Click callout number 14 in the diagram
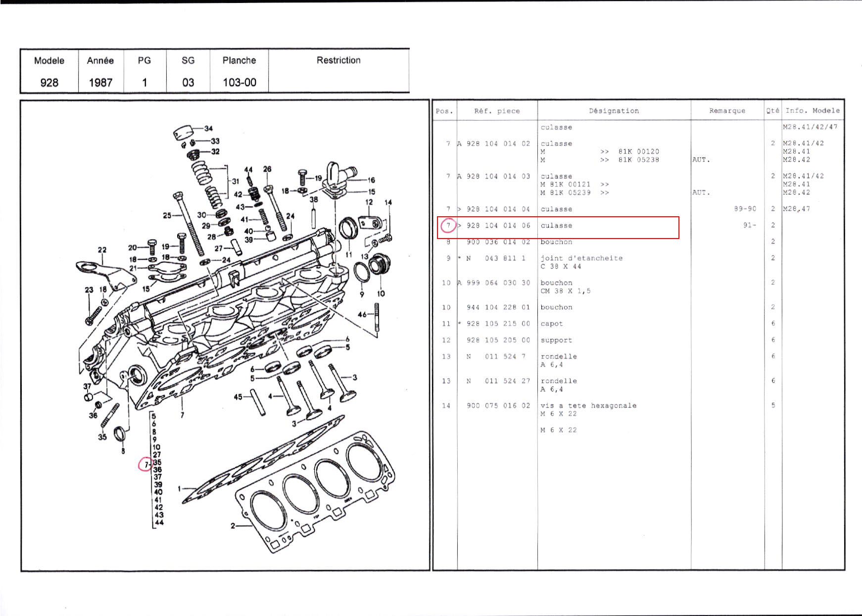The height and width of the screenshot is (616, 862). tap(388, 202)
